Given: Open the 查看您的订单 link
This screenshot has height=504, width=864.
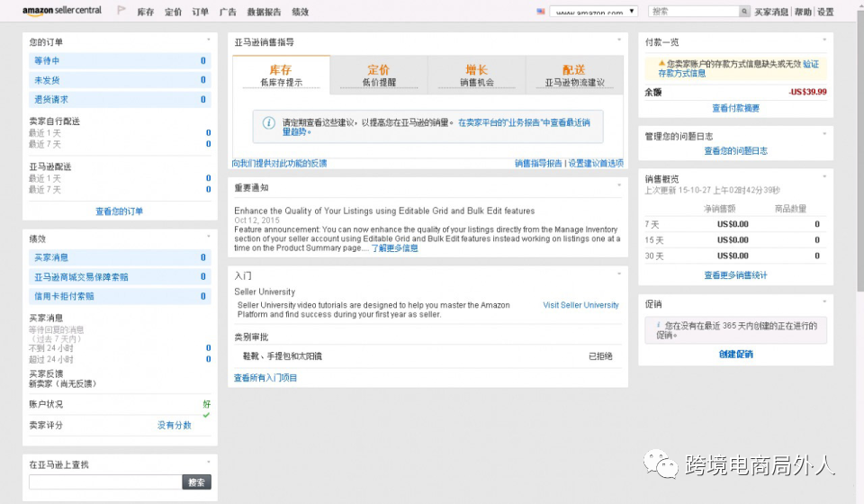Looking at the screenshot, I should click(x=119, y=211).
